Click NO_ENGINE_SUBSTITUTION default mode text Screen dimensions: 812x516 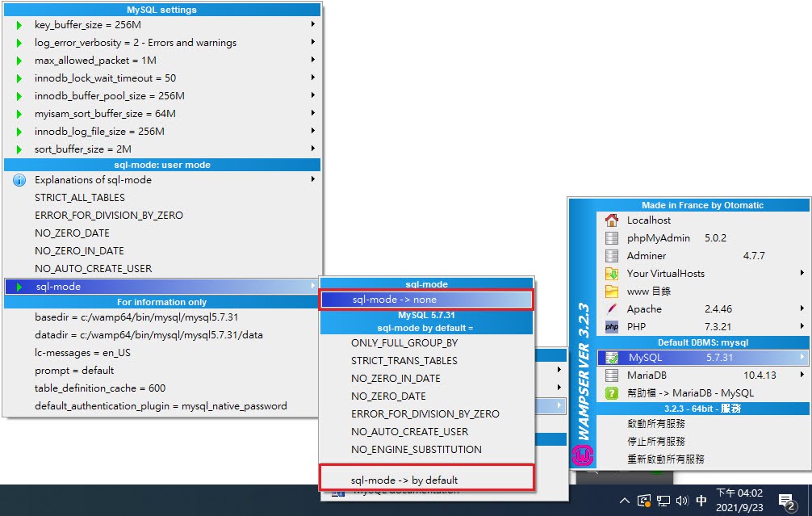point(416,450)
